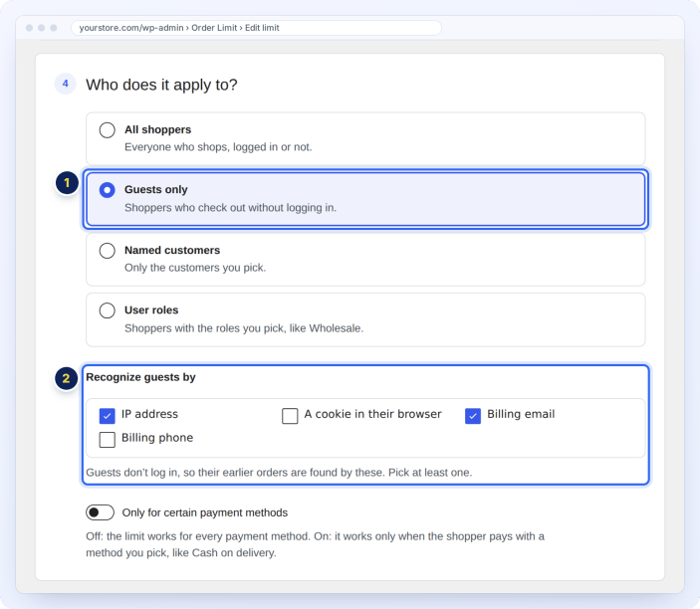Click 'Shoppers who check out without logging in.' description
700x609 pixels.
(230, 207)
